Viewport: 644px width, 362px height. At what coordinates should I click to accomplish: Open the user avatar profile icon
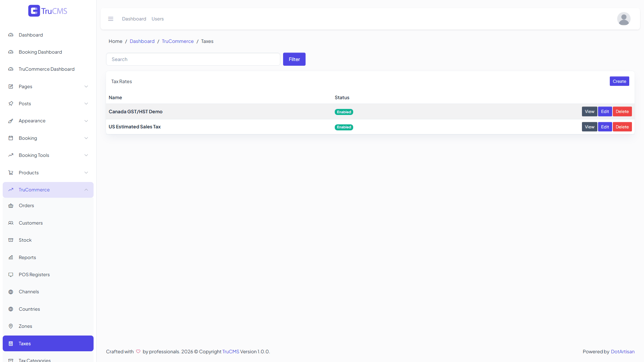pyautogui.click(x=624, y=19)
